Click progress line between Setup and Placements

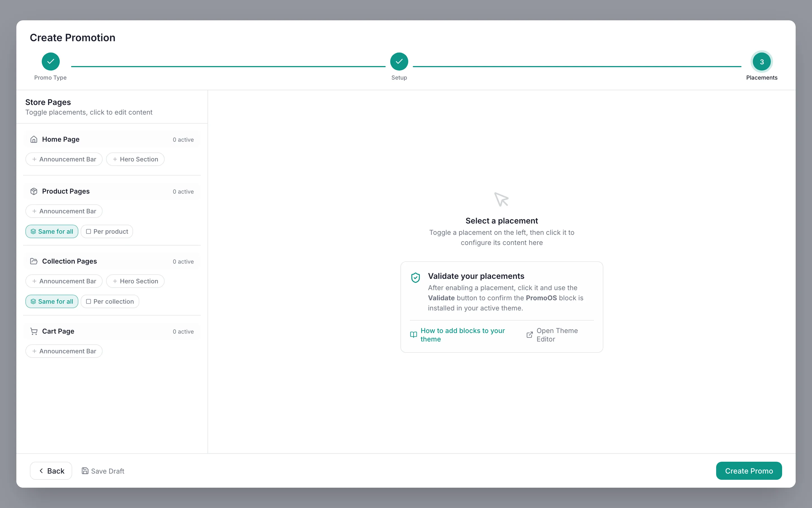577,67
